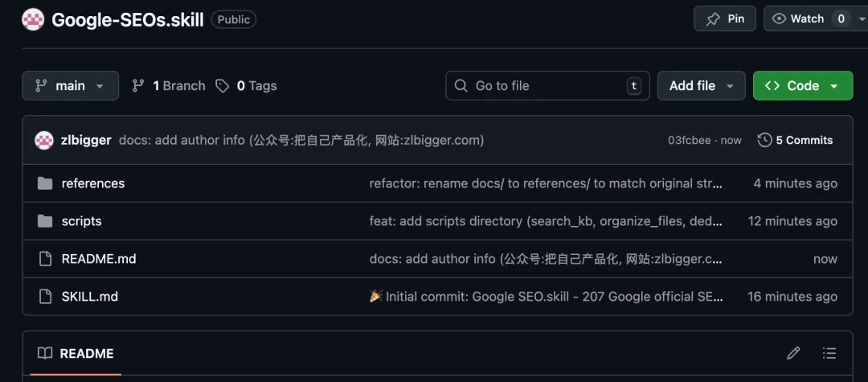Select the README tab
Image resolution: width=868 pixels, height=382 pixels.
coord(76,354)
